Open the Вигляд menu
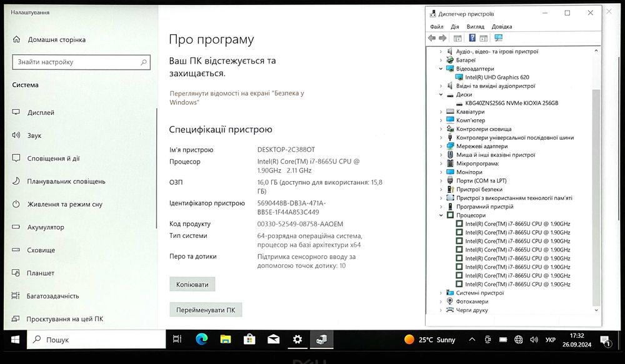This screenshot has height=364, width=625. [475, 27]
